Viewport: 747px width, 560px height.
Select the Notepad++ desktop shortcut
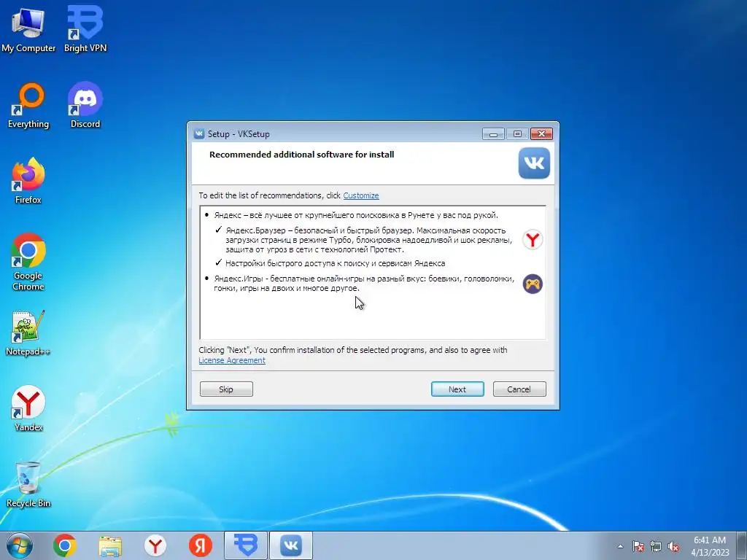[x=28, y=333]
